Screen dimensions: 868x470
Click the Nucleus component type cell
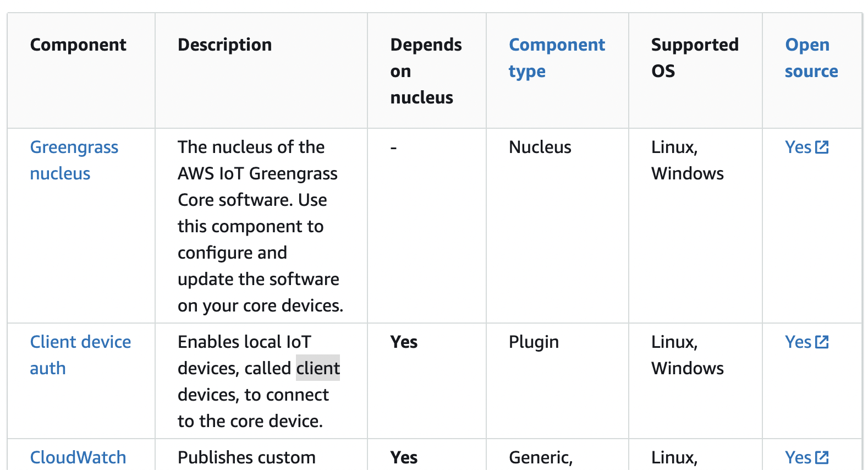540,147
